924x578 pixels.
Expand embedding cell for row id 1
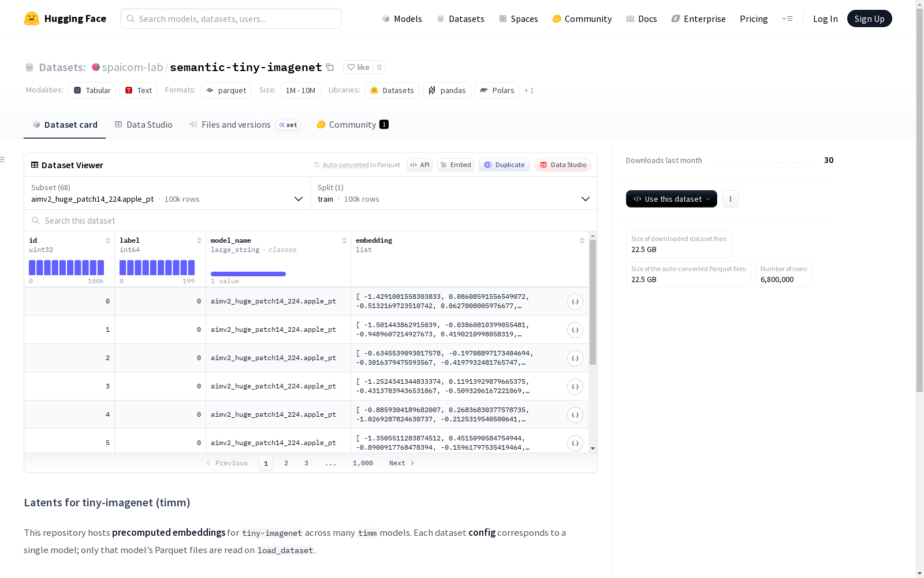pyautogui.click(x=575, y=330)
